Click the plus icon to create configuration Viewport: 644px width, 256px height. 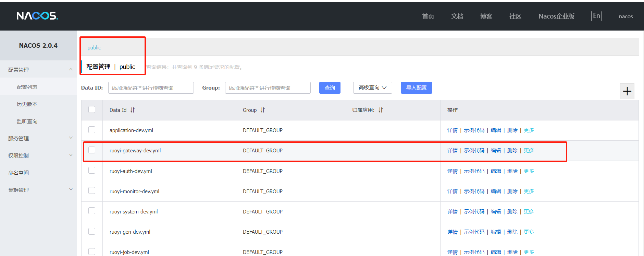click(x=627, y=91)
